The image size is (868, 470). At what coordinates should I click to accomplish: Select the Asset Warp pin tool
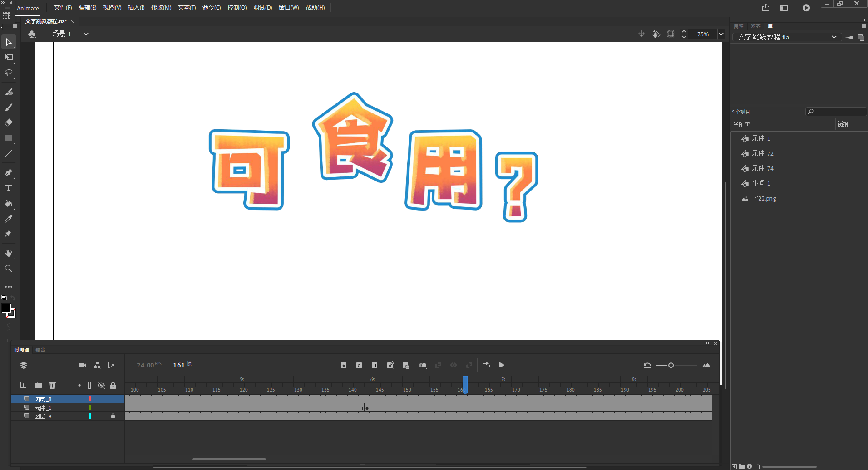coord(9,234)
